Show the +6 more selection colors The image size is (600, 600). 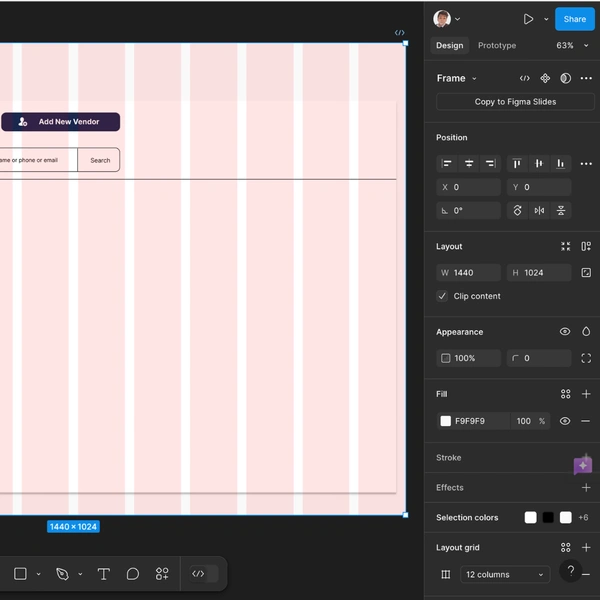coord(583,517)
